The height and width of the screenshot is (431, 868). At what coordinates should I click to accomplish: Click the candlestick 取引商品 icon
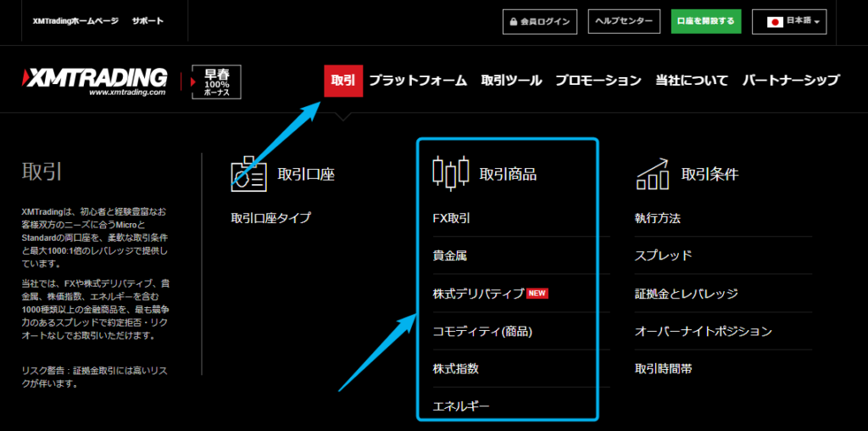(x=450, y=173)
